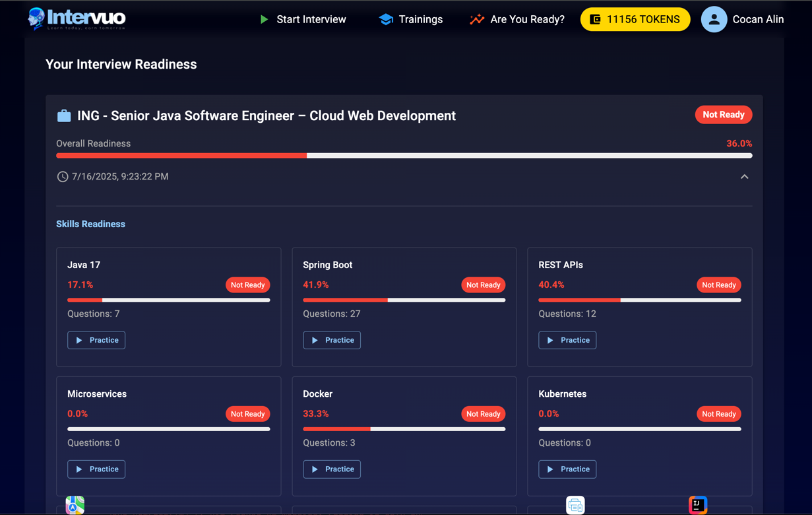Click the green play Start Interview icon
Image resolution: width=812 pixels, height=515 pixels.
[264, 20]
